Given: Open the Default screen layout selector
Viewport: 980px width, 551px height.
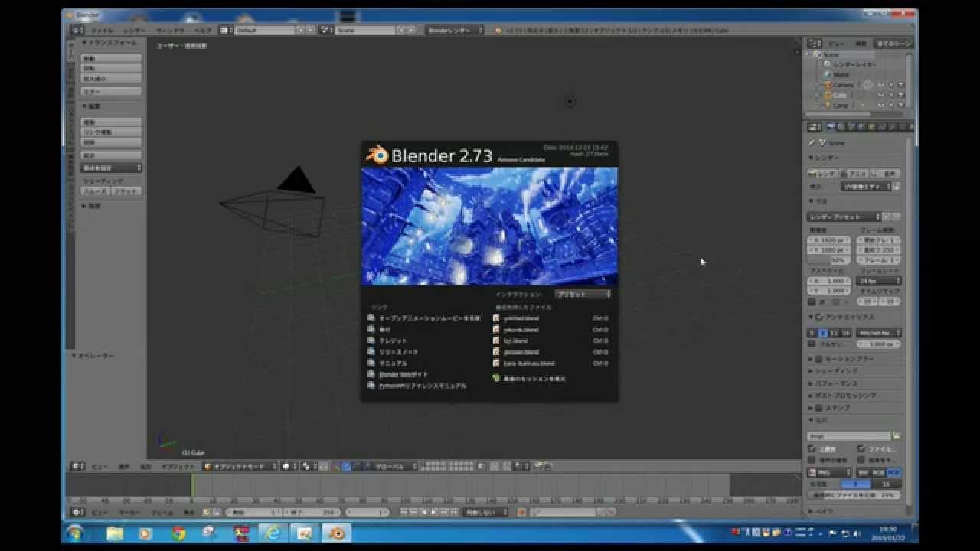Looking at the screenshot, I should tap(265, 30).
